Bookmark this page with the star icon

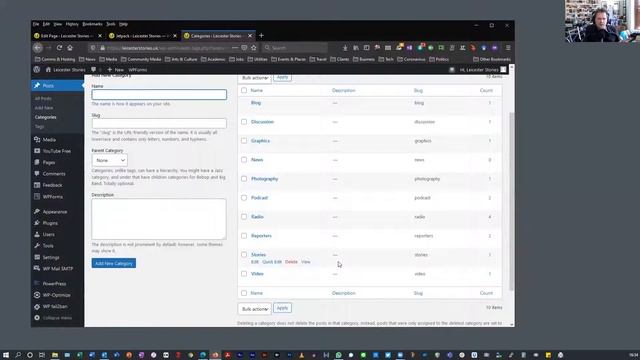[x=253, y=48]
